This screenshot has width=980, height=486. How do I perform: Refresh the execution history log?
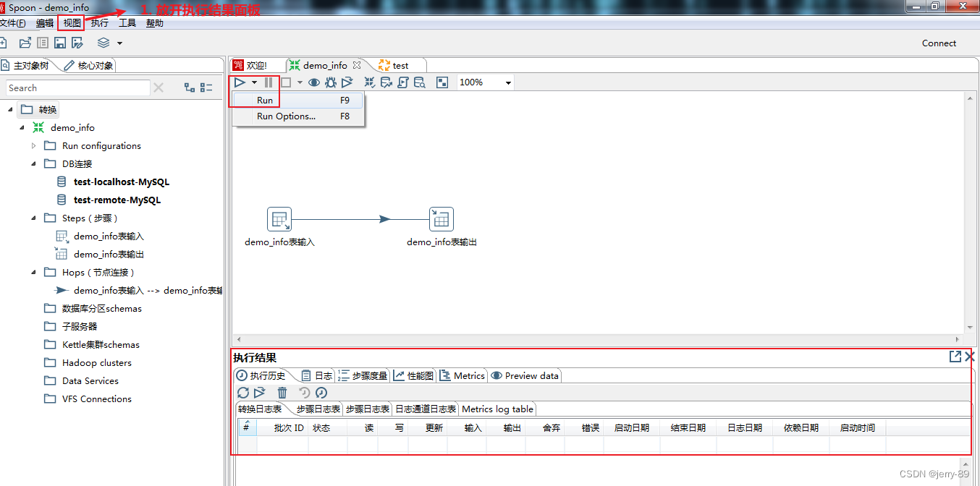point(243,393)
